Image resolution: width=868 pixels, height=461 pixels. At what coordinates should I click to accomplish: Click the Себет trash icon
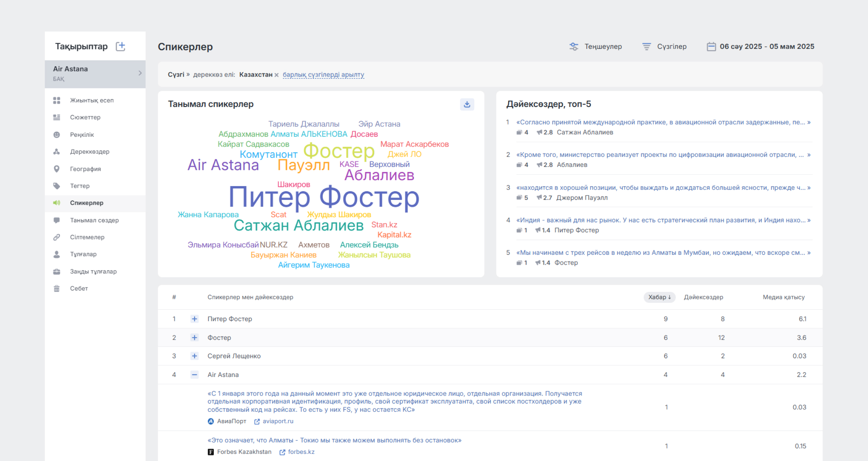pos(57,289)
